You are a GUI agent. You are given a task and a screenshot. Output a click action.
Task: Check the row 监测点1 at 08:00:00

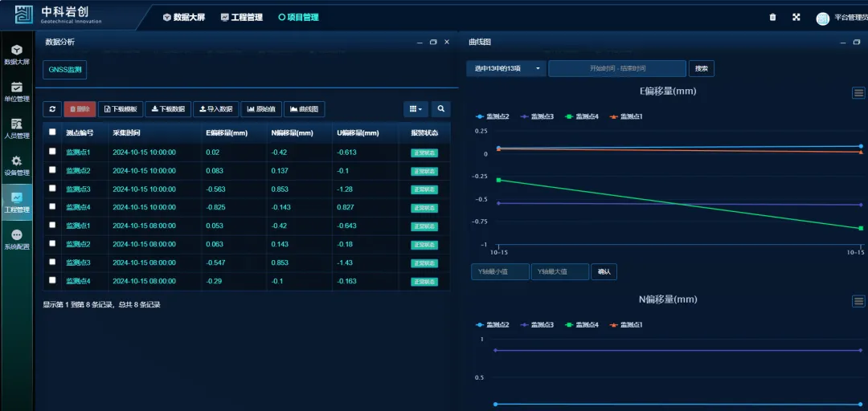pos(52,225)
